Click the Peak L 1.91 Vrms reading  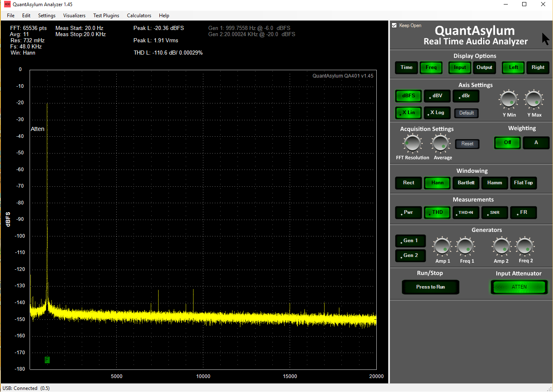pos(156,41)
